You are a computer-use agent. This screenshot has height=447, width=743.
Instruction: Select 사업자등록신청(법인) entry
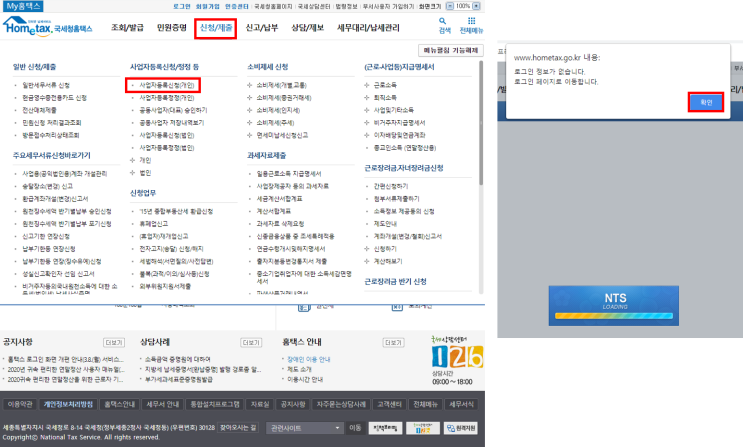coord(167,135)
